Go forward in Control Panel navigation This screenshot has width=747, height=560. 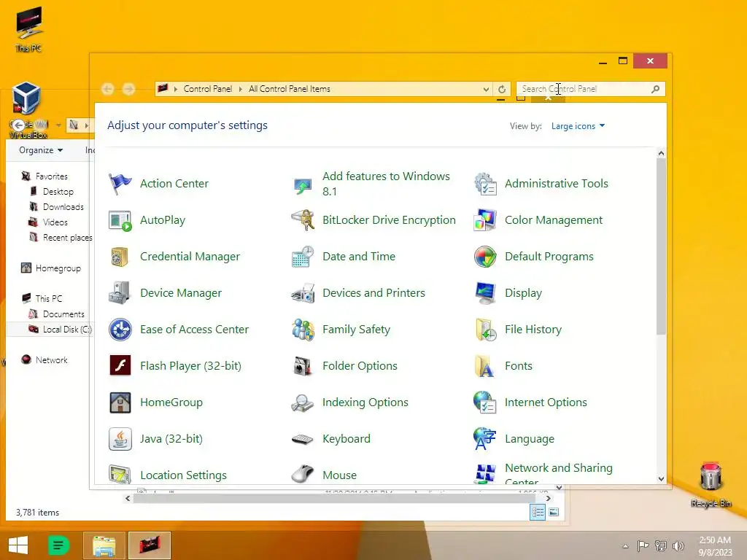click(x=128, y=89)
